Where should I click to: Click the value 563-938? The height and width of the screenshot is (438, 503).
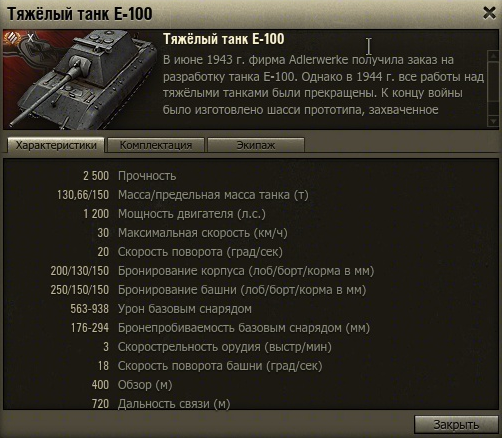(x=90, y=309)
